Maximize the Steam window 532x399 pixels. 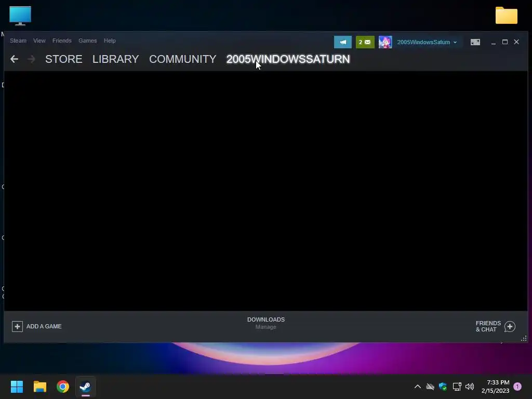[x=505, y=42]
